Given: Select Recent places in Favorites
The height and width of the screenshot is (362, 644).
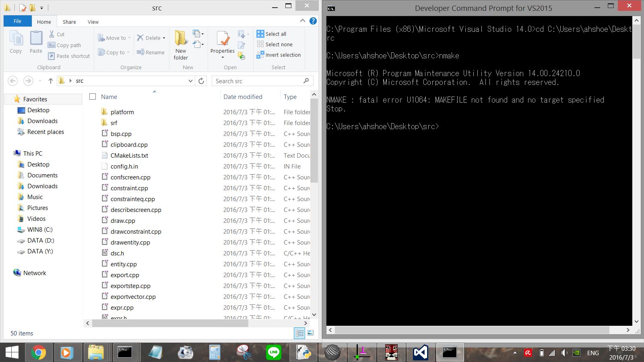Looking at the screenshot, I should [45, 132].
